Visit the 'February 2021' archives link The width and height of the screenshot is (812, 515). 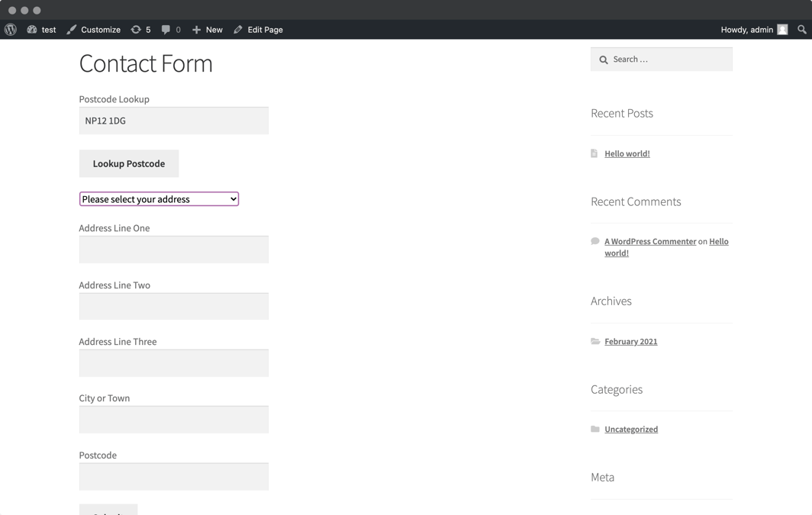click(x=631, y=341)
